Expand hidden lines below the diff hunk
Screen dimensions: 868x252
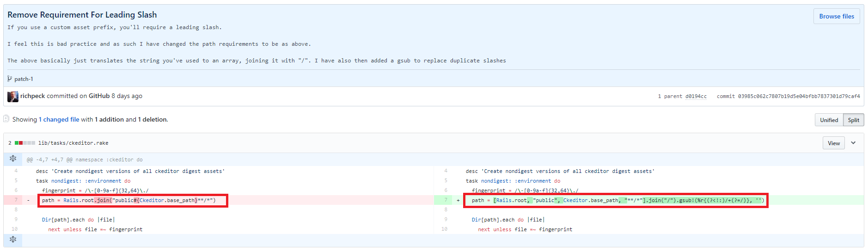(13, 240)
